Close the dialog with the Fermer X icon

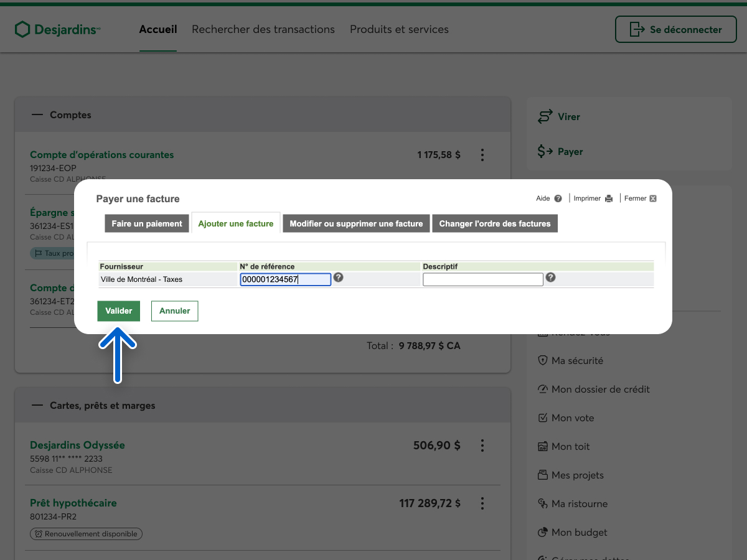[652, 198]
